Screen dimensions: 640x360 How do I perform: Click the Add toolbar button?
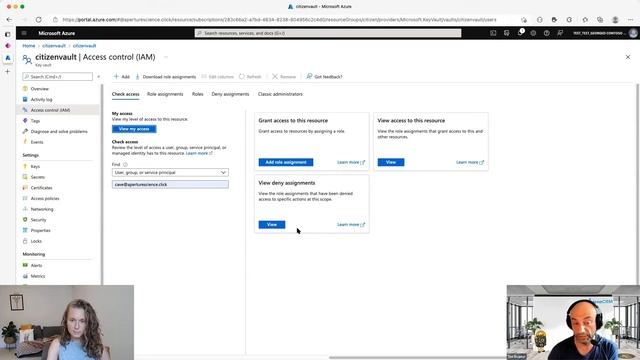coord(122,76)
